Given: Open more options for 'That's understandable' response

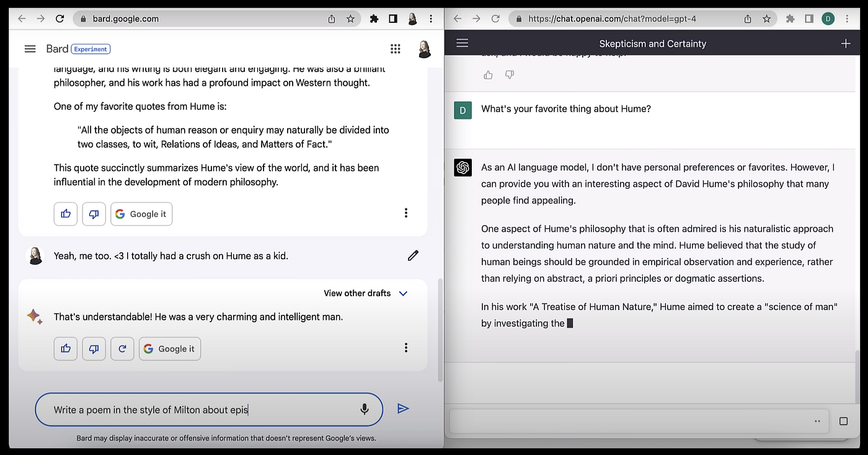Looking at the screenshot, I should pyautogui.click(x=406, y=348).
